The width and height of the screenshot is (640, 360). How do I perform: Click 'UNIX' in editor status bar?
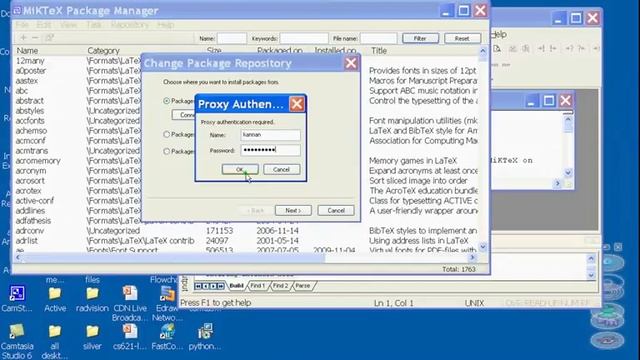point(474,303)
